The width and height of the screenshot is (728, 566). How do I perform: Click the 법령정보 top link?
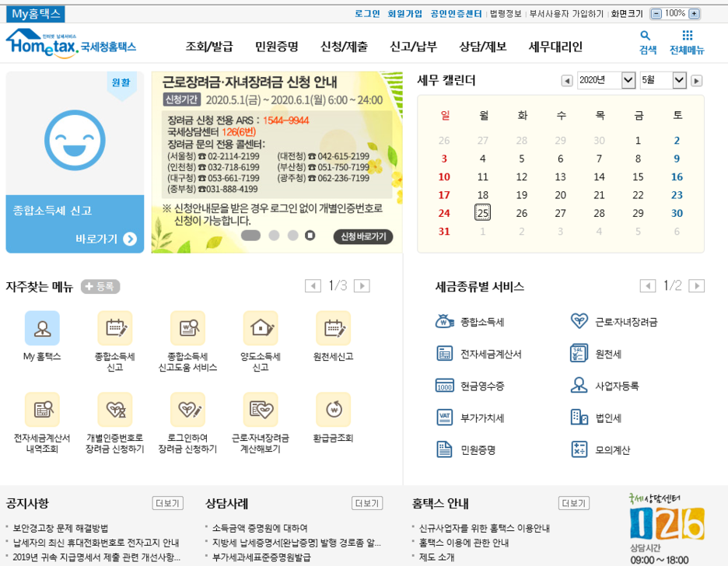(x=506, y=14)
